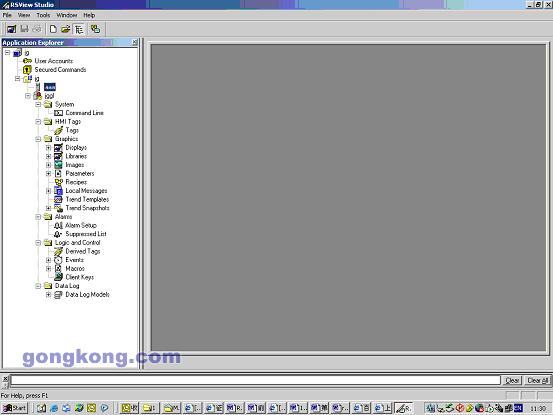The image size is (553, 415).
Task: Click the gray workspace display area
Action: click(x=348, y=197)
